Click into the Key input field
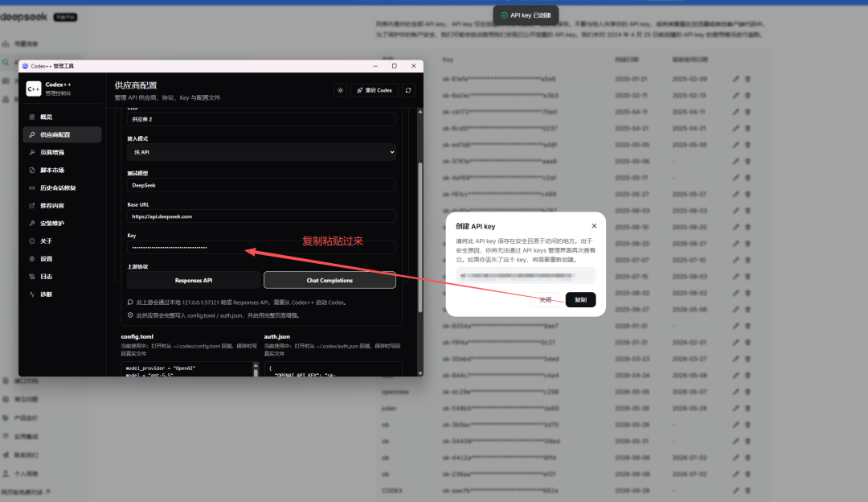Viewport: 868px width, 502px height. pos(261,247)
